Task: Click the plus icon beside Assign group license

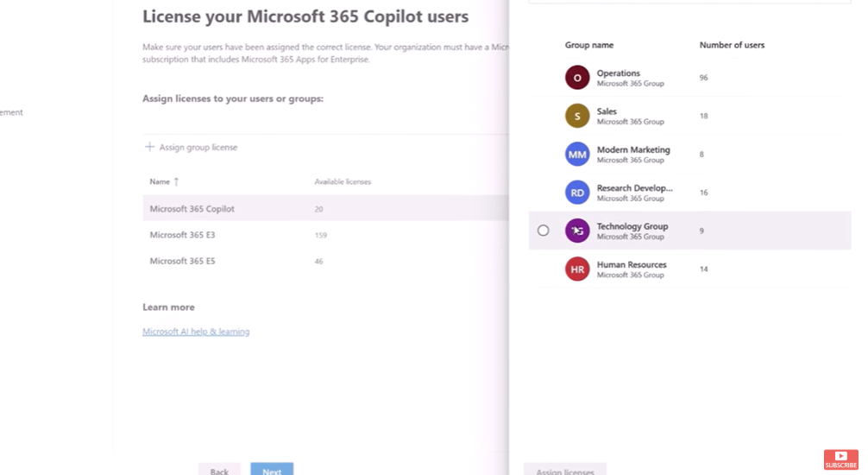Action: coord(149,147)
